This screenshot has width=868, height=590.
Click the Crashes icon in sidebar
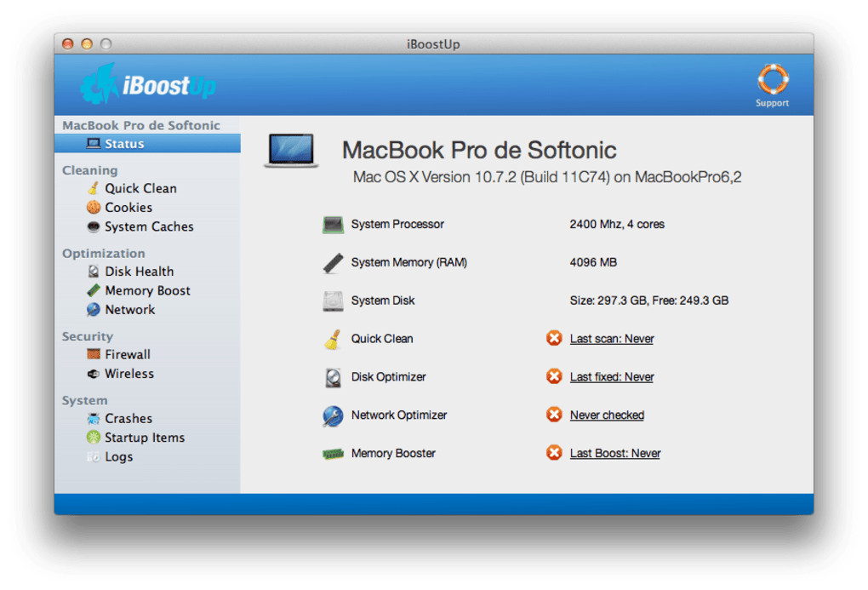click(93, 418)
